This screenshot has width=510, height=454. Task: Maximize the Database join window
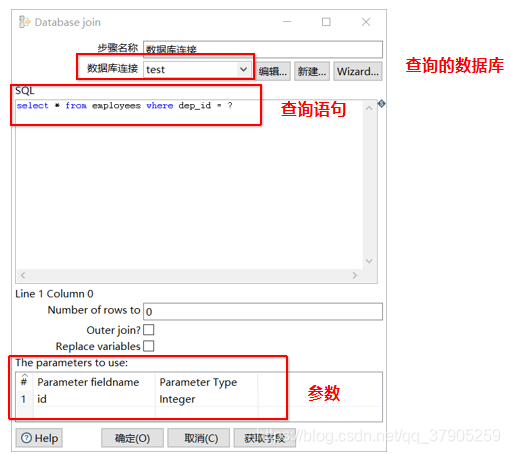[x=326, y=22]
